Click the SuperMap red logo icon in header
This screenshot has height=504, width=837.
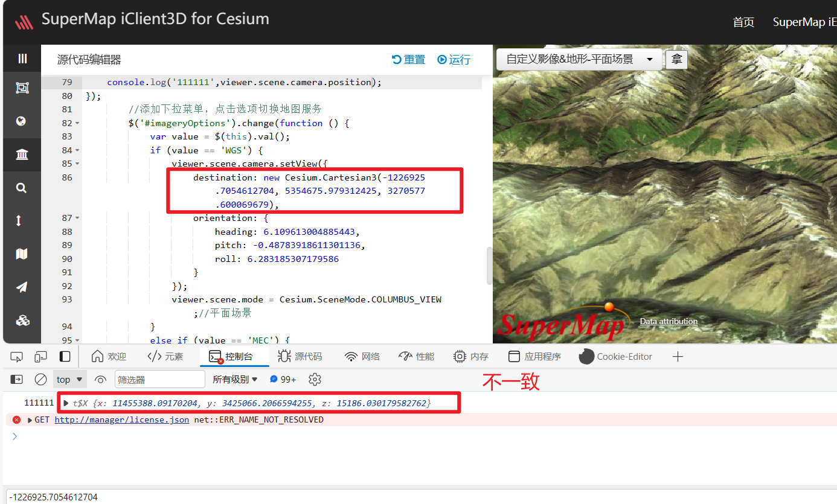[x=24, y=22]
